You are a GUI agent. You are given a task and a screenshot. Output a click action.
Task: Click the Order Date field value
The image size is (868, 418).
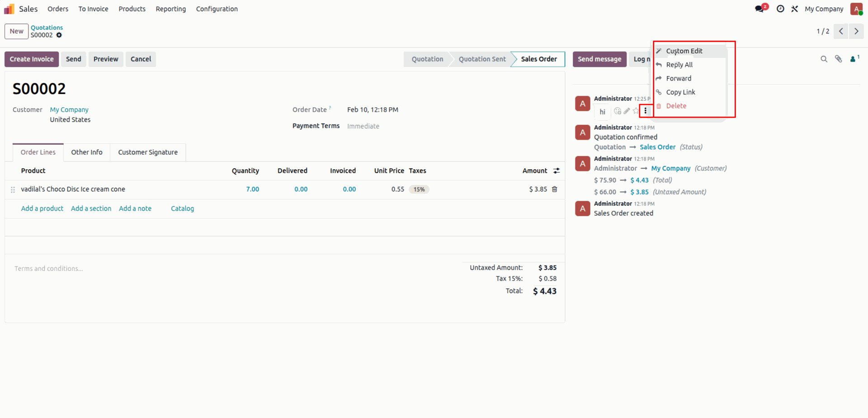373,110
